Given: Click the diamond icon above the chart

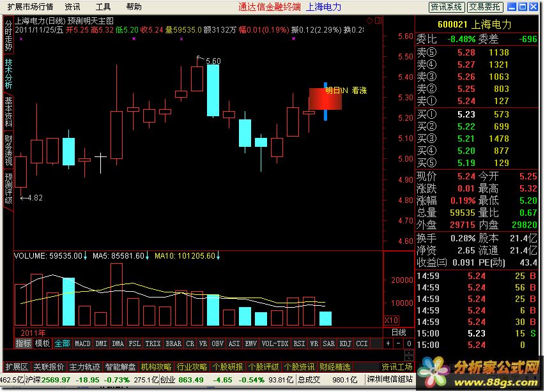Looking at the screenshot, I should pos(370,21).
